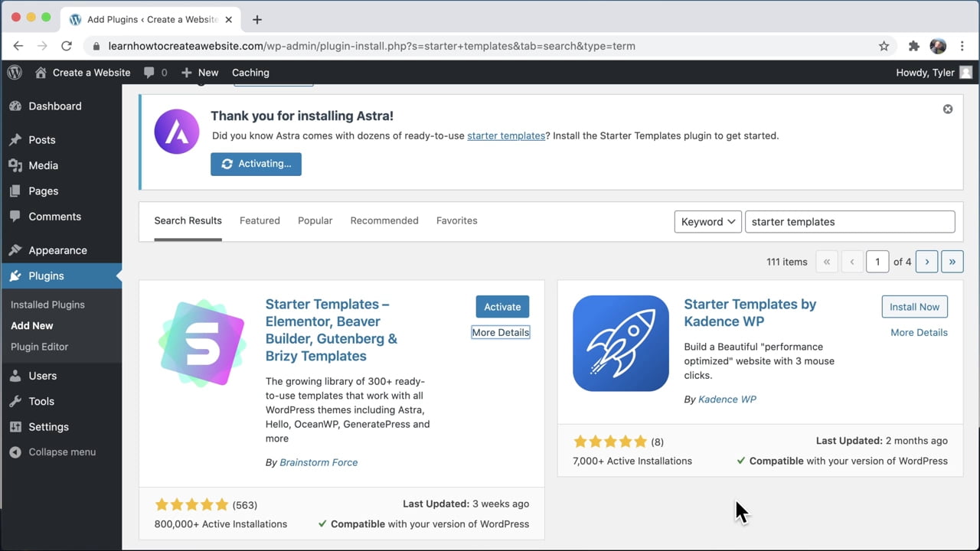The width and height of the screenshot is (980, 551).
Task: Open Plugins in the sidebar
Action: point(61,276)
